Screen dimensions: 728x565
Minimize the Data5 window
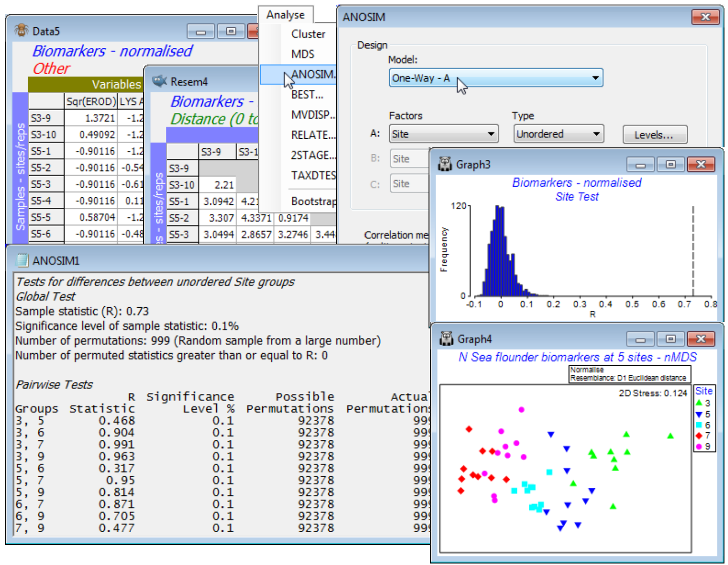[x=201, y=32]
